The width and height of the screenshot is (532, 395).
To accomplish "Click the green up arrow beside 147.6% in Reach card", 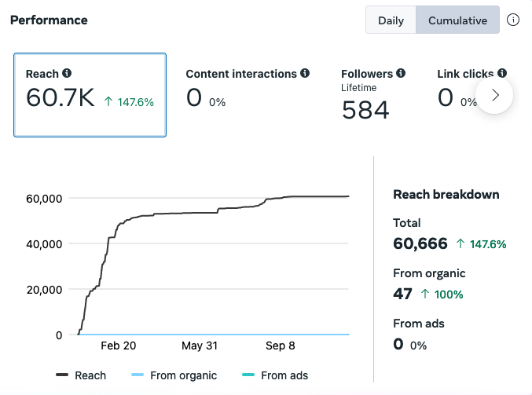I will tap(108, 101).
